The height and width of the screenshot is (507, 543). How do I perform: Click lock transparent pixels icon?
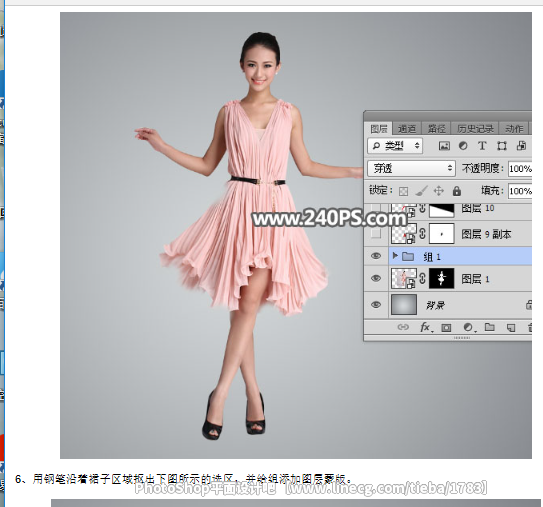(403, 191)
